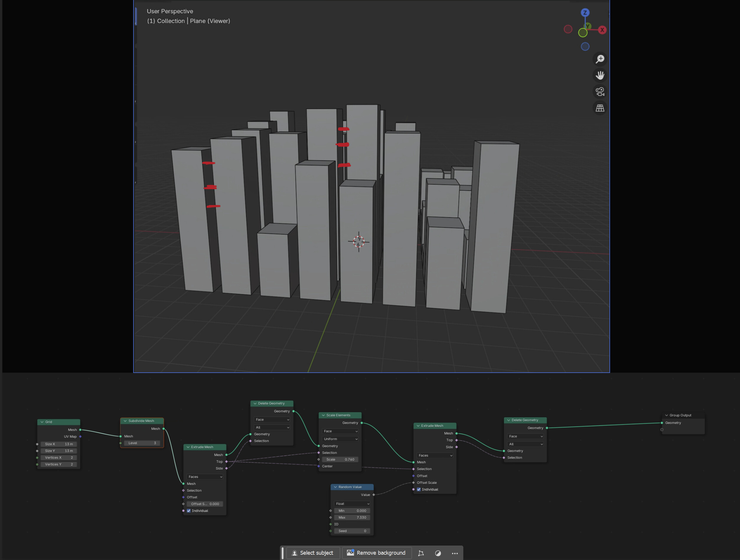
Task: Collapse the Group Output node
Action: pyautogui.click(x=666, y=415)
